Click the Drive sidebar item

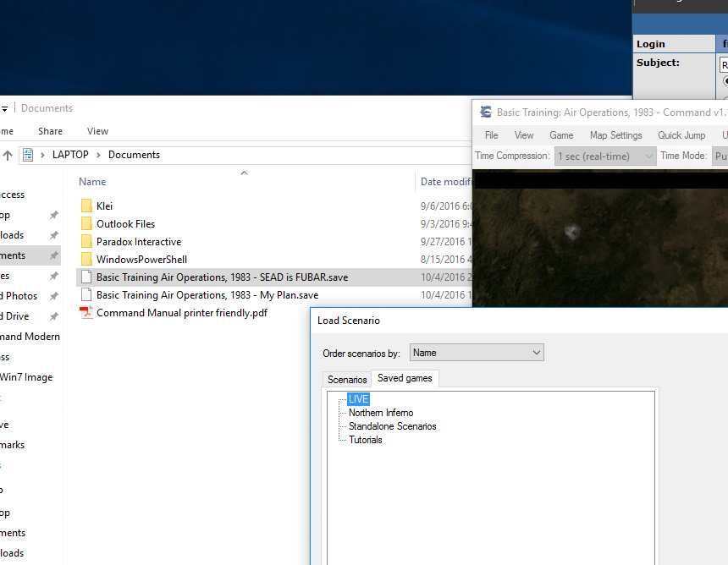[x=14, y=316]
